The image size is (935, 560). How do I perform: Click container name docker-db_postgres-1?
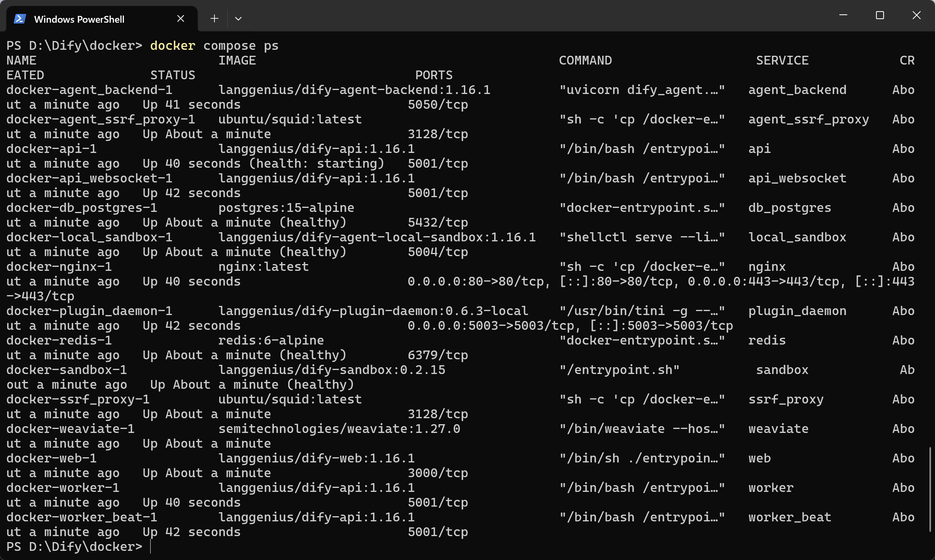[x=82, y=208]
